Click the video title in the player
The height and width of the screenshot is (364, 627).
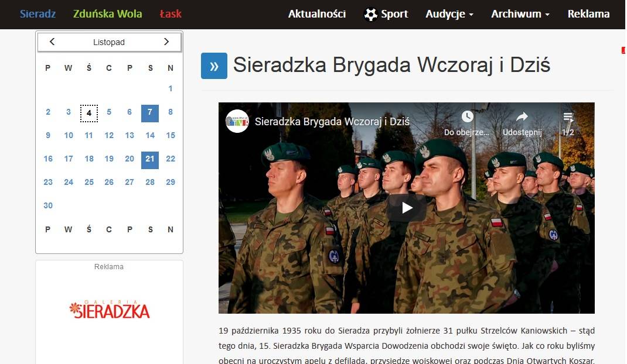(x=332, y=122)
